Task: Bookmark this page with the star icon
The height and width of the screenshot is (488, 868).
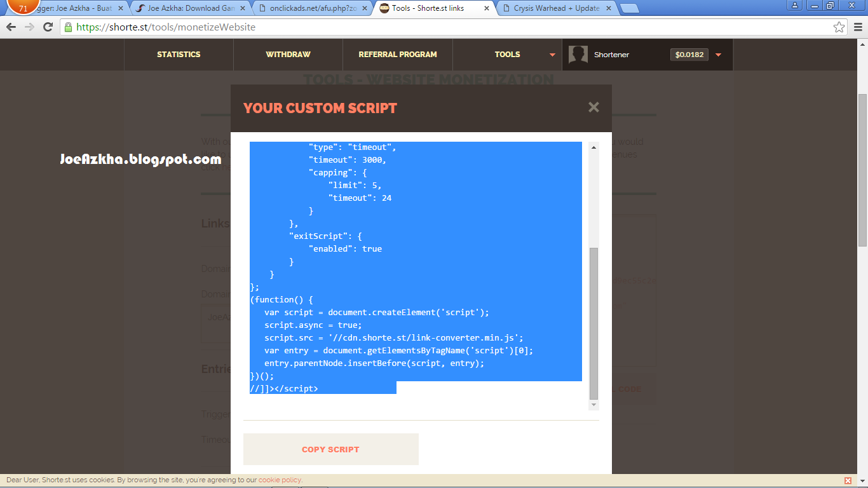Action: tap(839, 27)
